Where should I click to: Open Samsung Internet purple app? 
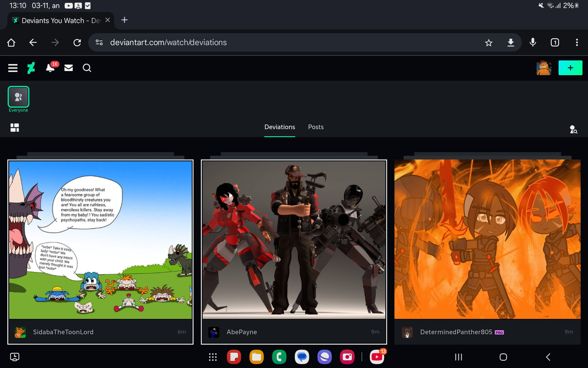[x=324, y=357]
